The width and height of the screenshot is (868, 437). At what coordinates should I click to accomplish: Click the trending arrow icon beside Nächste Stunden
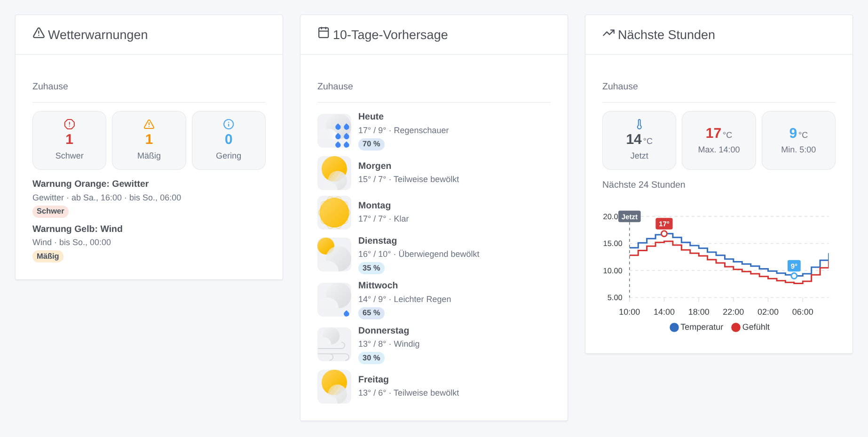coord(608,33)
